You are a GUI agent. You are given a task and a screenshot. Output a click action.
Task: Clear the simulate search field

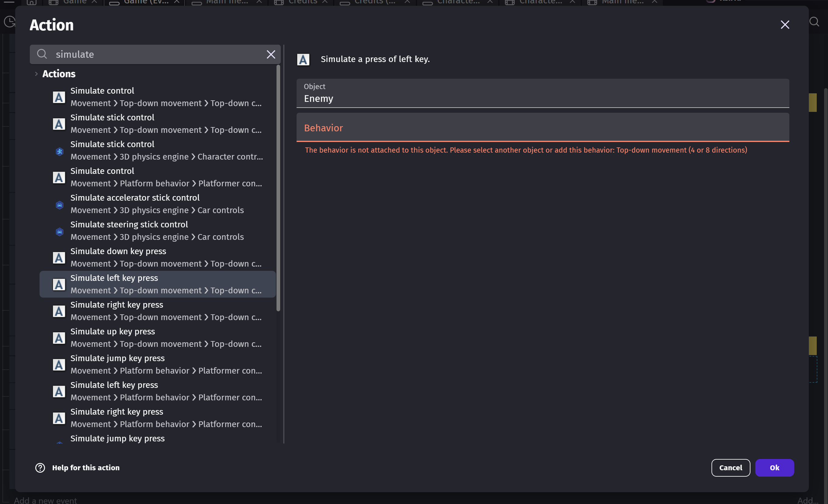pyautogui.click(x=271, y=54)
